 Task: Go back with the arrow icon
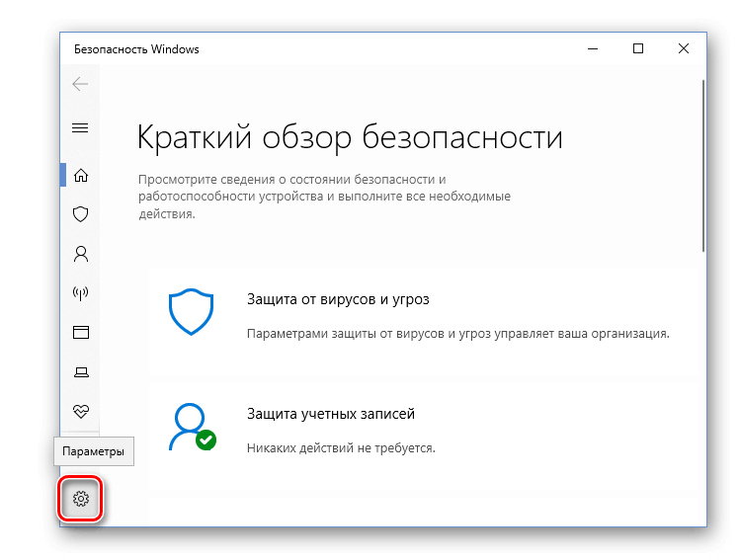pos(80,84)
